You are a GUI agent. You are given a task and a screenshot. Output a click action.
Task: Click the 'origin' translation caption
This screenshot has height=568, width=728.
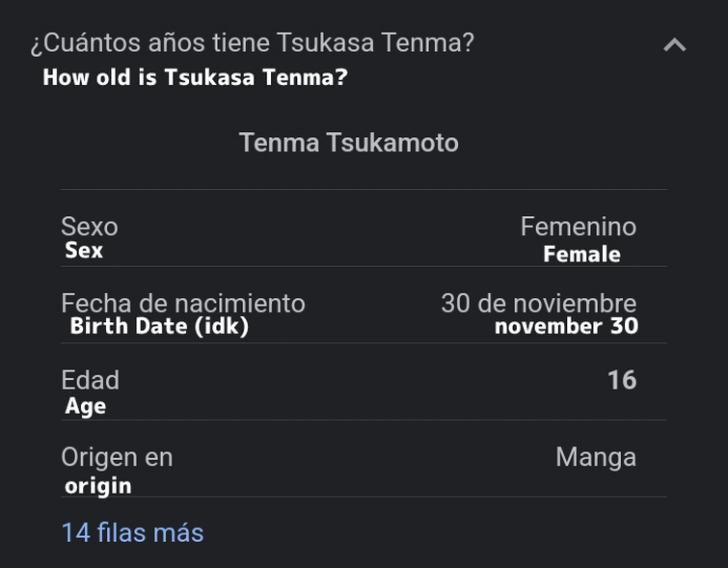click(98, 486)
